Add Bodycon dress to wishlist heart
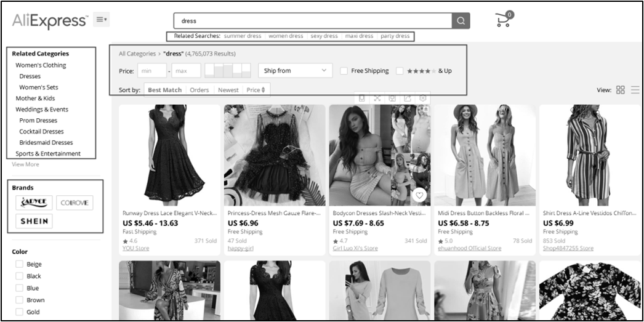 pos(419,195)
